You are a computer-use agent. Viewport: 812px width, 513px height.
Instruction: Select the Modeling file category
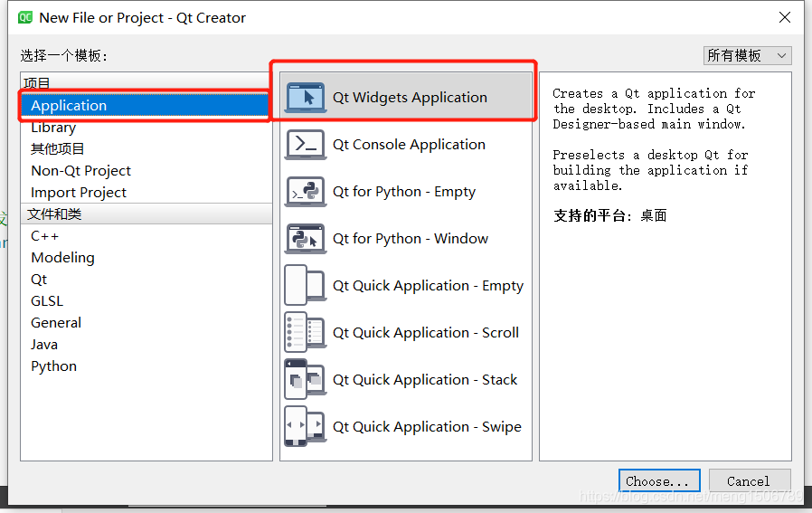click(x=146, y=258)
